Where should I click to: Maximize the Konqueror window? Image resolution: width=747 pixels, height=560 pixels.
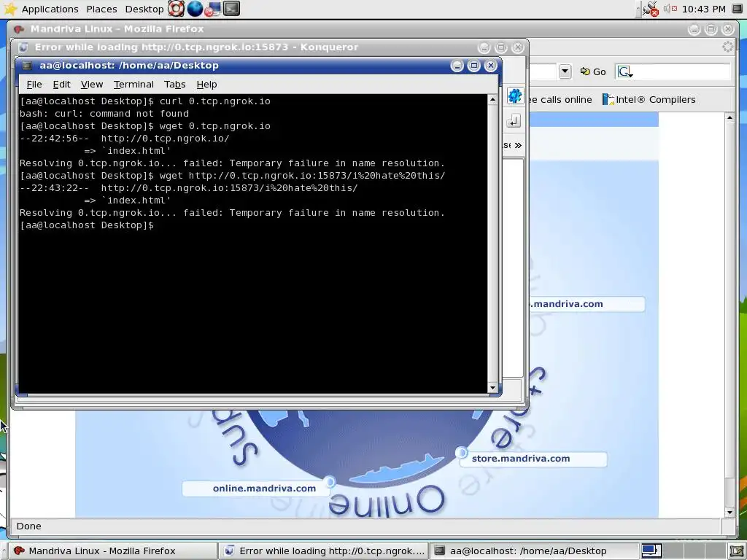pos(500,47)
